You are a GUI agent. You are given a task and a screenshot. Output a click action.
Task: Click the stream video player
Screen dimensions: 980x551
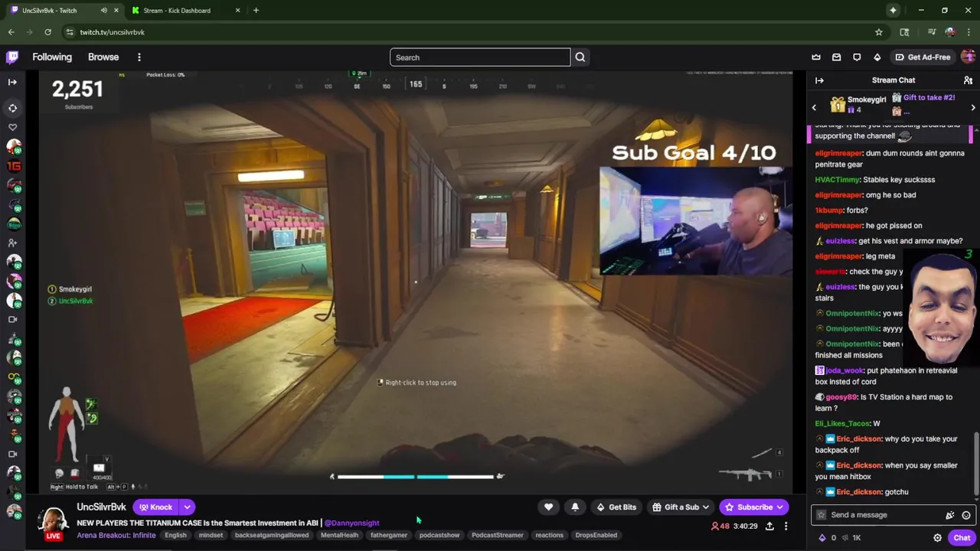[416, 282]
